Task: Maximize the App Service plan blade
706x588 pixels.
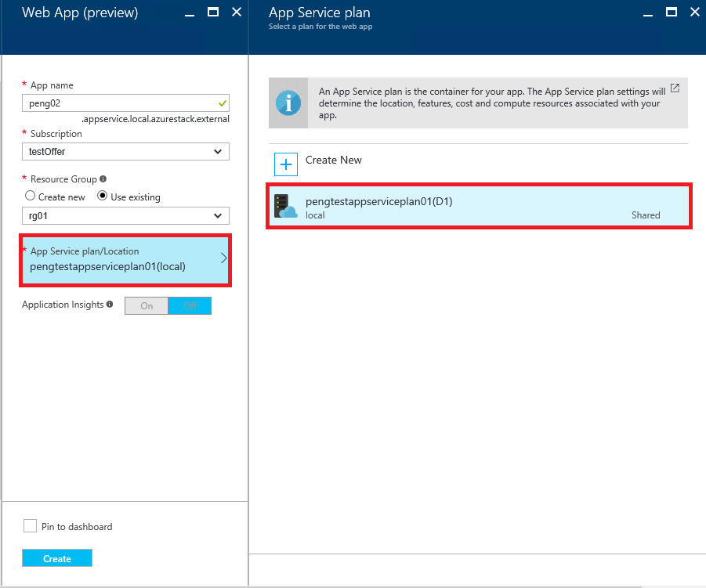Action: pyautogui.click(x=672, y=13)
